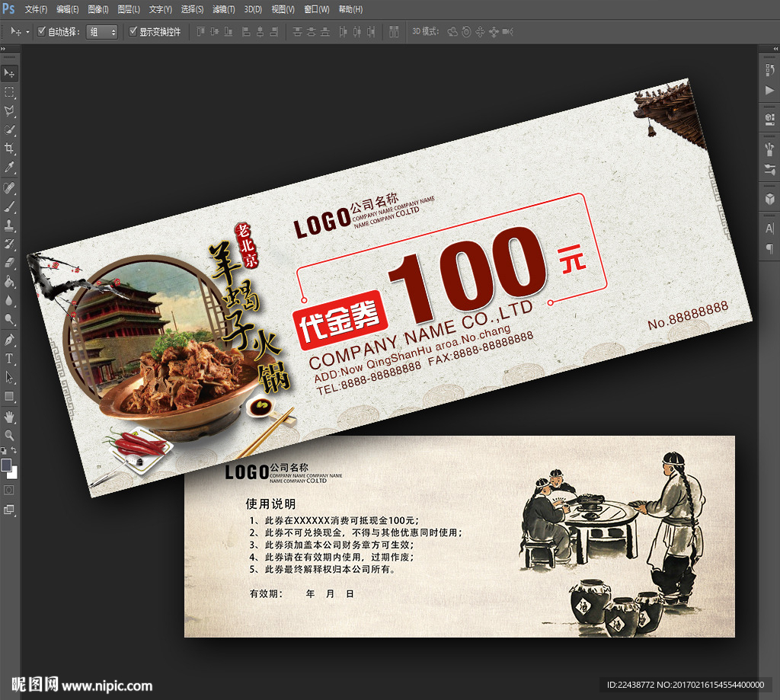The width and height of the screenshot is (780, 700).
Task: Click the 3D roll mode icon
Action: (x=466, y=32)
